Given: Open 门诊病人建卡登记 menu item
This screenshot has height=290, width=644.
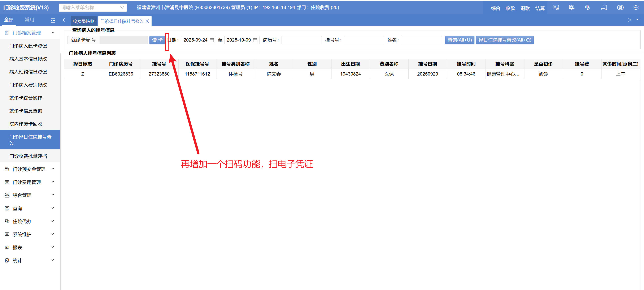Looking at the screenshot, I should [x=28, y=46].
